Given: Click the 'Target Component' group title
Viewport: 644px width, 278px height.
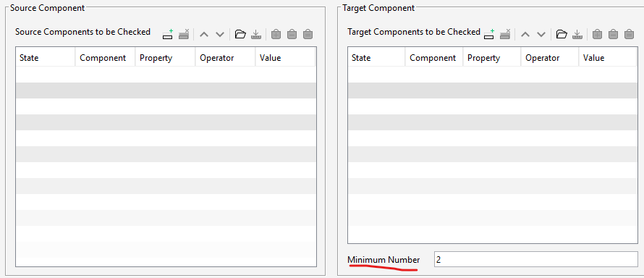Looking at the screenshot, I should tap(378, 7).
